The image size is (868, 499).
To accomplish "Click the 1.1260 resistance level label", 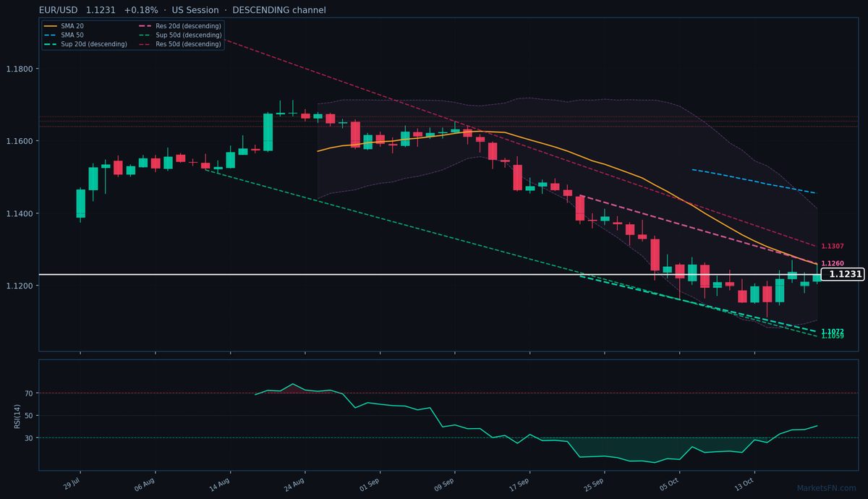I will pyautogui.click(x=833, y=263).
